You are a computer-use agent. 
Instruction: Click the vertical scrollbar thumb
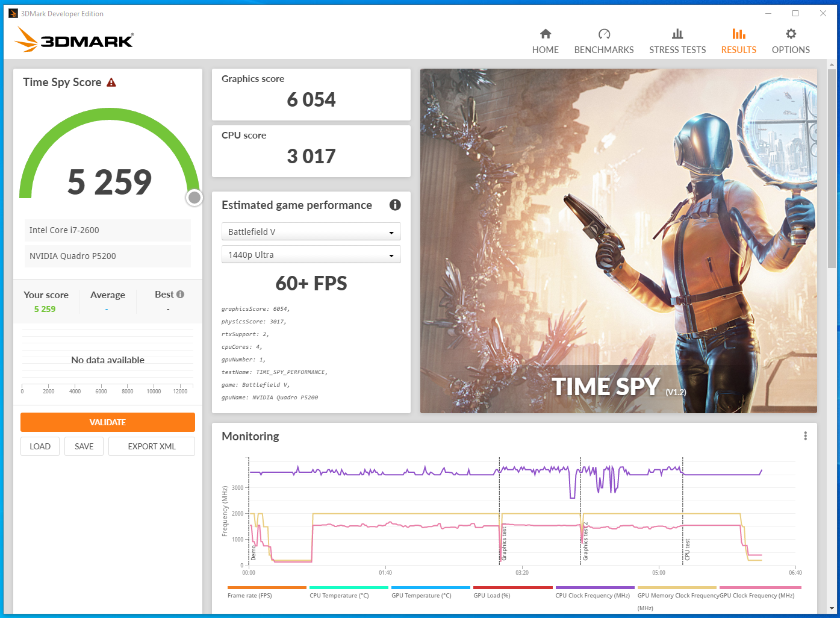point(832,168)
